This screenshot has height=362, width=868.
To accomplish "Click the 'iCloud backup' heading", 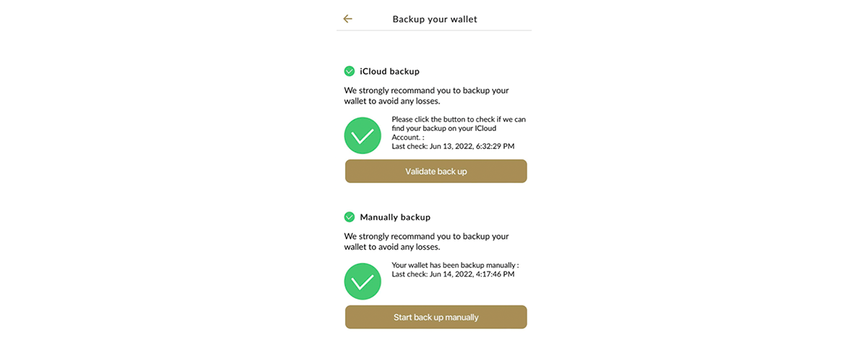I will coord(390,71).
